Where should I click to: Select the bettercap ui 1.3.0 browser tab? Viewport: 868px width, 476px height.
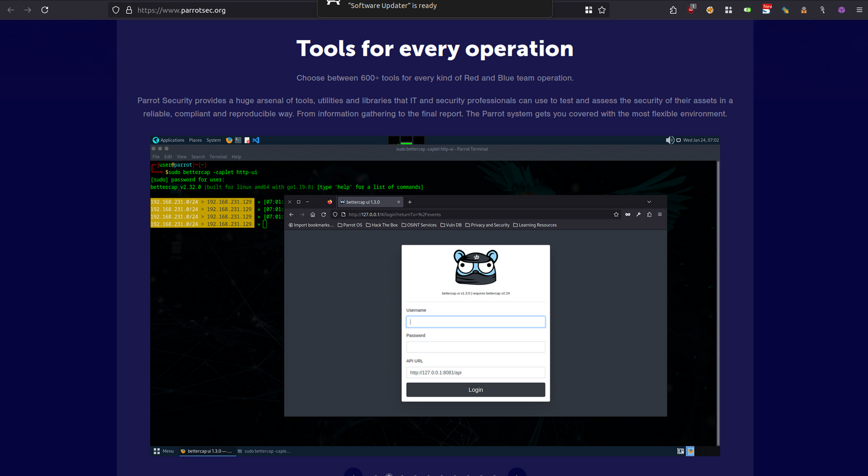[370, 202]
